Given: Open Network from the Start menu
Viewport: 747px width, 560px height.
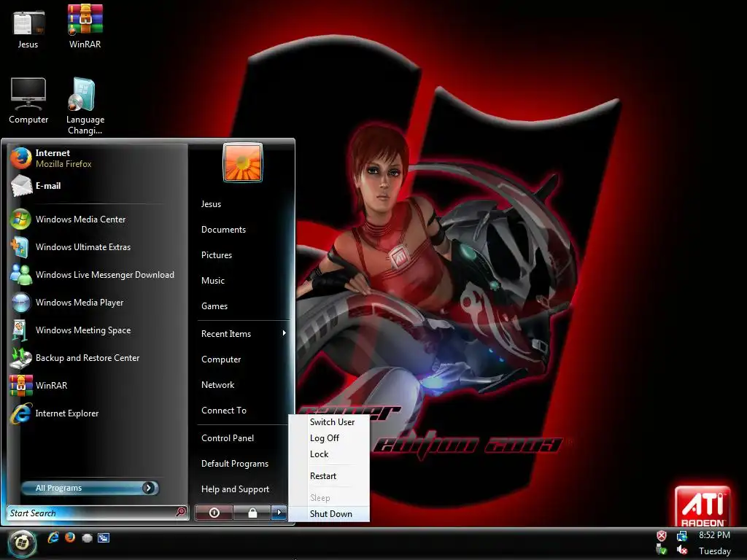Looking at the screenshot, I should click(217, 385).
